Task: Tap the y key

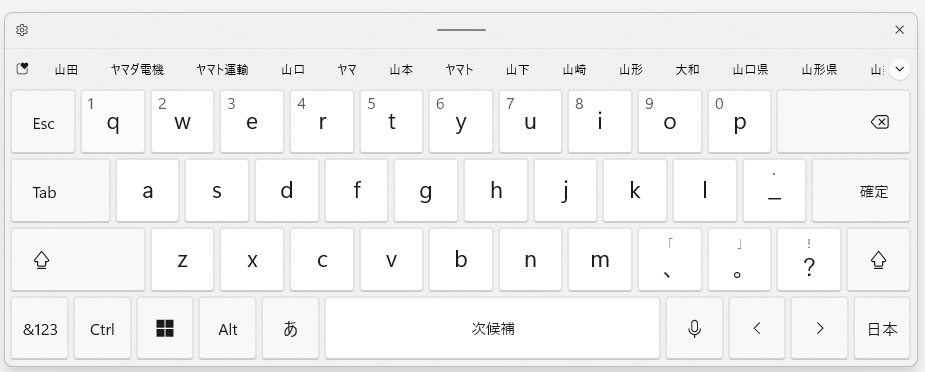Action: click(x=461, y=121)
